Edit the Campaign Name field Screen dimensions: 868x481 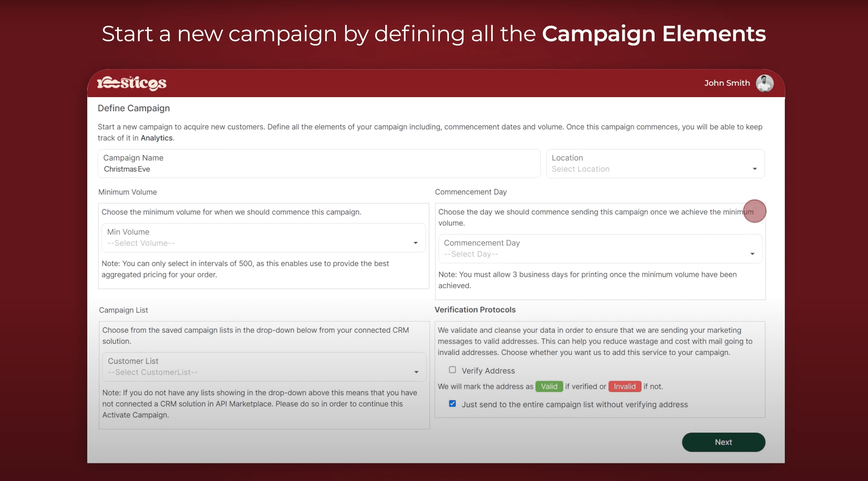pos(319,169)
